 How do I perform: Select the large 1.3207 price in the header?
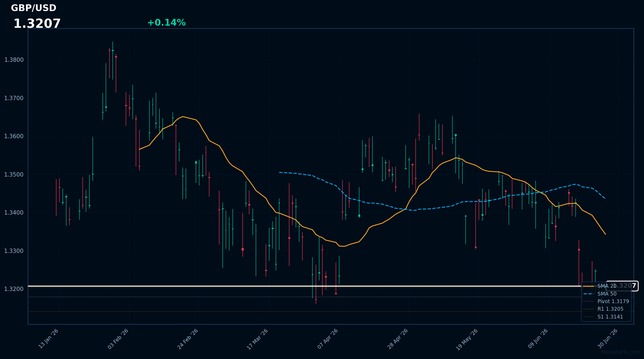37,24
